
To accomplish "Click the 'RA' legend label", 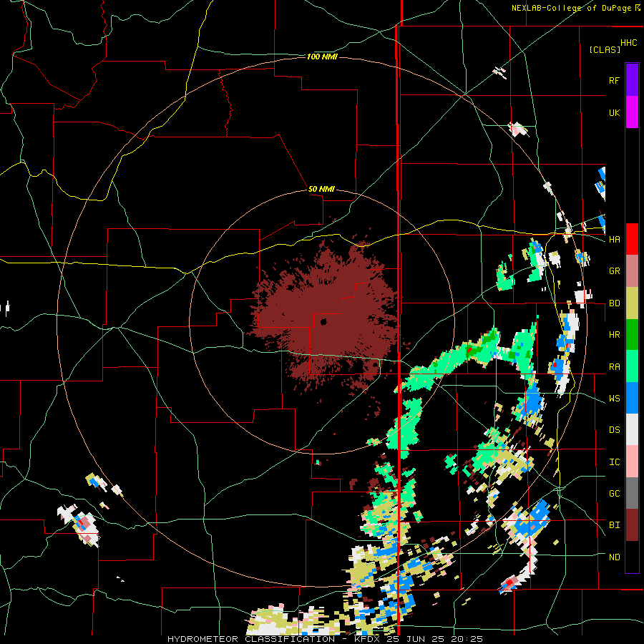I will click(614, 366).
